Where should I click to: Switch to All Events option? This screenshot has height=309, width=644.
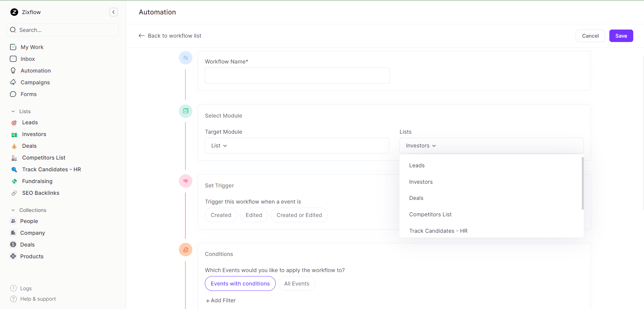pyautogui.click(x=296, y=283)
